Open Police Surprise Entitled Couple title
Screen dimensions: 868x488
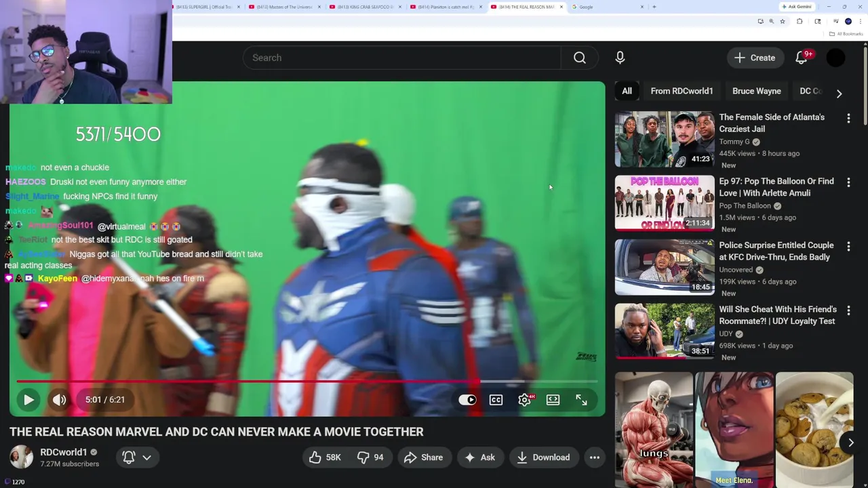coord(776,251)
